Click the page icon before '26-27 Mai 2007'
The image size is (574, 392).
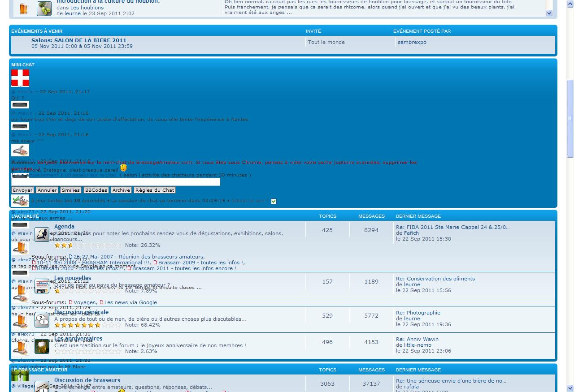pyautogui.click(x=70, y=257)
